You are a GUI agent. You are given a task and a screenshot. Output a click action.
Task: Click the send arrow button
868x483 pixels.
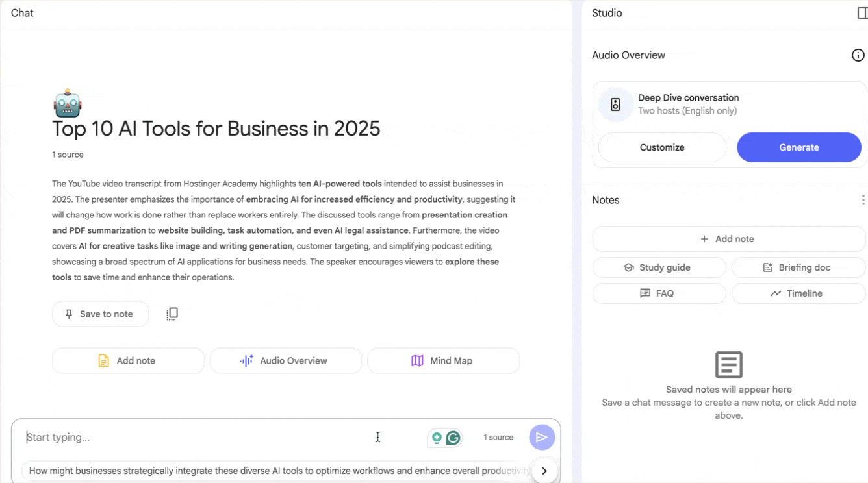click(x=542, y=438)
